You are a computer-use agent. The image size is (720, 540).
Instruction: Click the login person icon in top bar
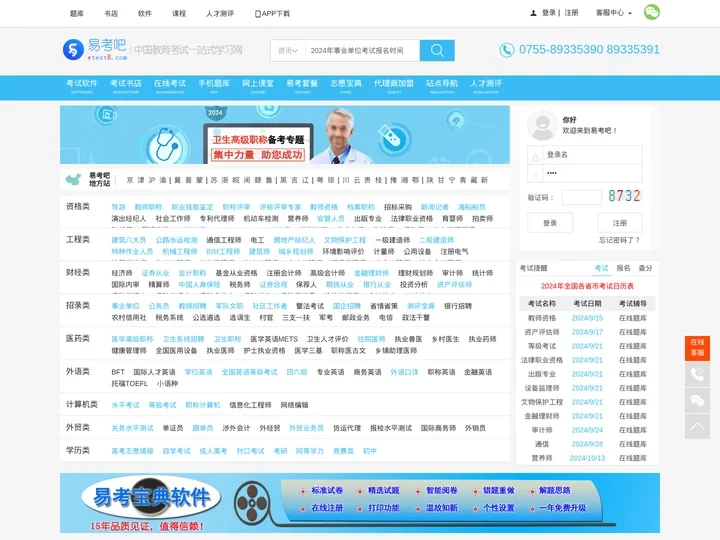point(533,13)
